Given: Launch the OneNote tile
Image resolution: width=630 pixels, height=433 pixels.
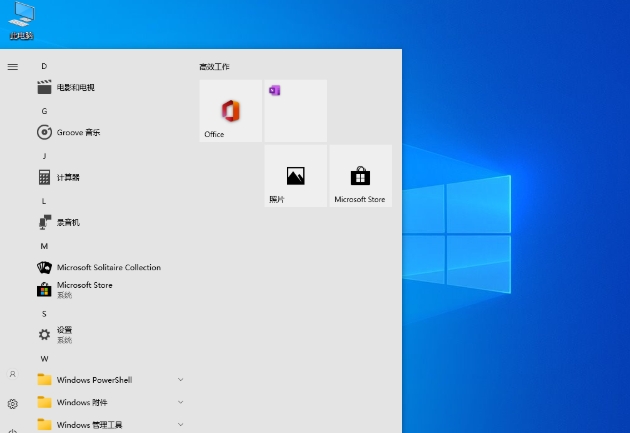Looking at the screenshot, I should click(x=295, y=111).
